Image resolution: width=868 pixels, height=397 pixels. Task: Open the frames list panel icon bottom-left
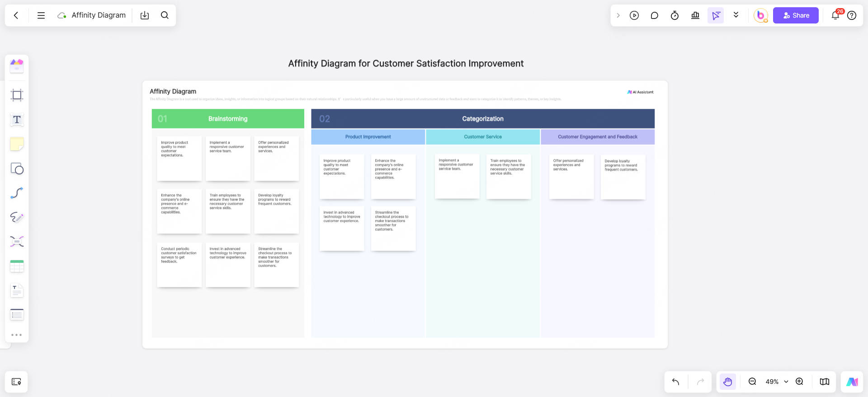(x=16, y=382)
